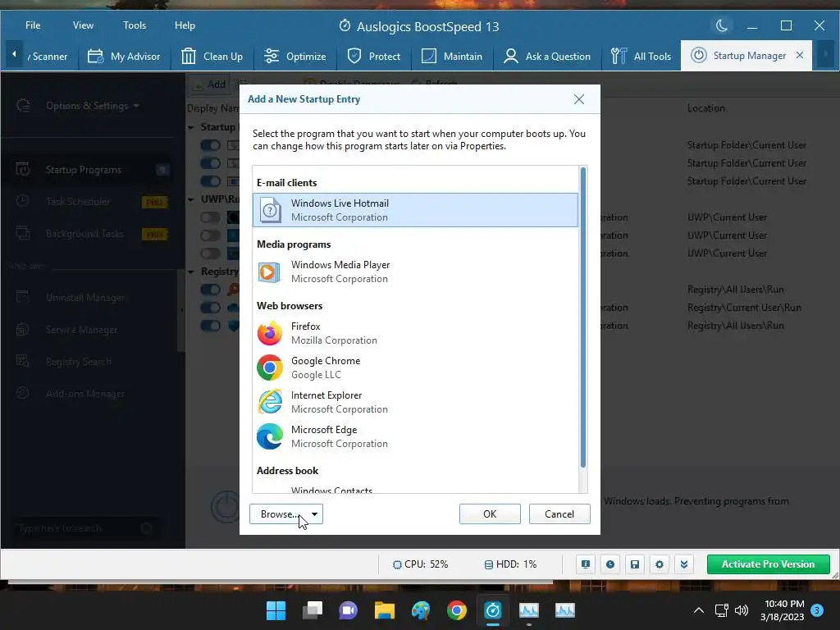The image size is (840, 630).
Task: Select Windows Media Player entry
Action: tap(415, 272)
